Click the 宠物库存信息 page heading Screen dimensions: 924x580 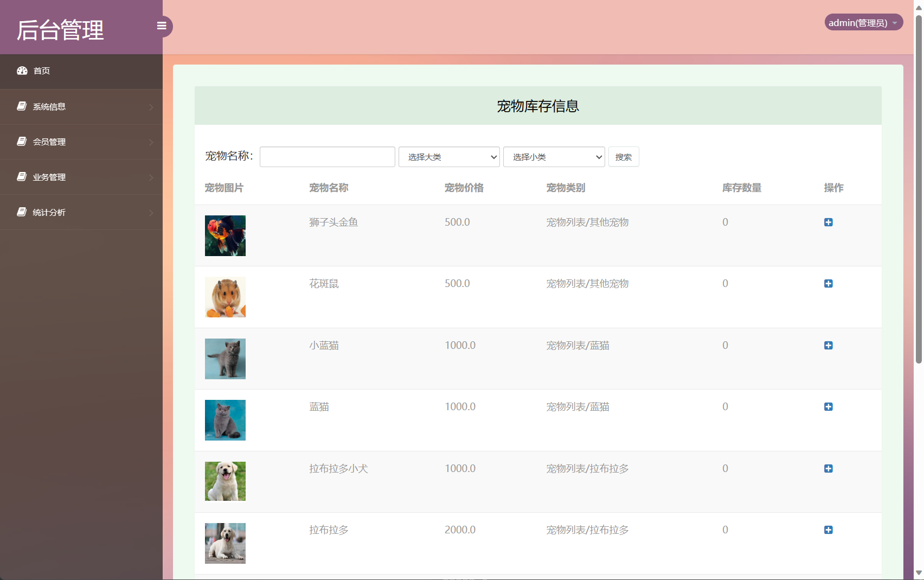[x=538, y=106]
